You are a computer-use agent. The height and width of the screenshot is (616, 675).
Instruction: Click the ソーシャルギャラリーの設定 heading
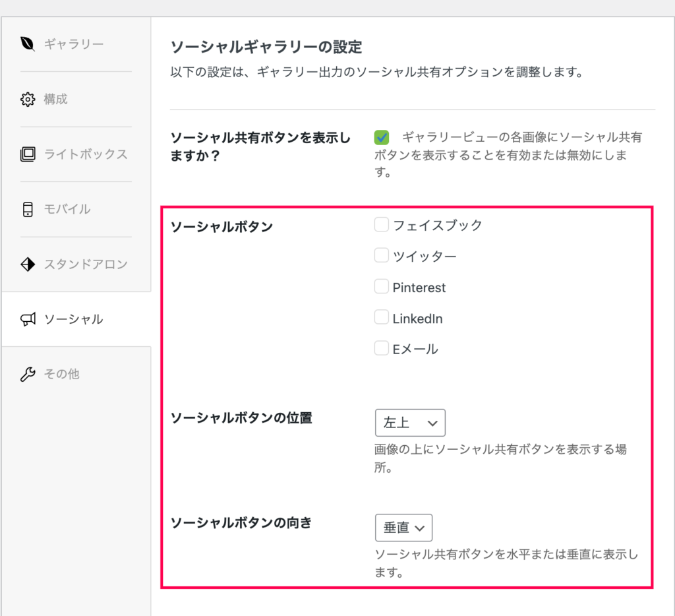pyautogui.click(x=266, y=47)
